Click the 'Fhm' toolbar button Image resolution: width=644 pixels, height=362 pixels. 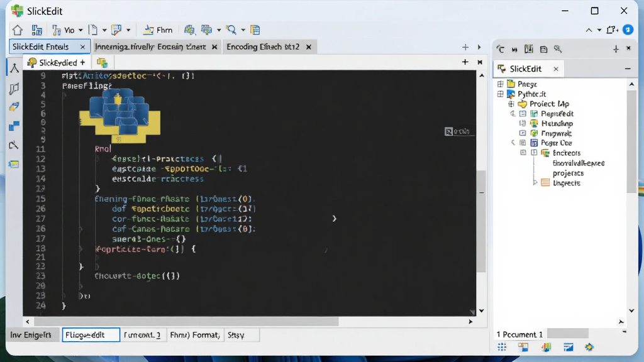(x=158, y=30)
